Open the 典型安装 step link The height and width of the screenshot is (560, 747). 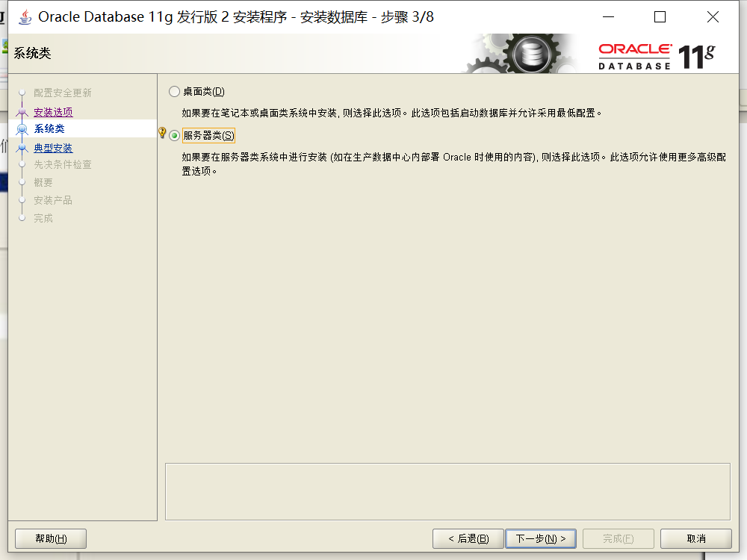tap(53, 148)
